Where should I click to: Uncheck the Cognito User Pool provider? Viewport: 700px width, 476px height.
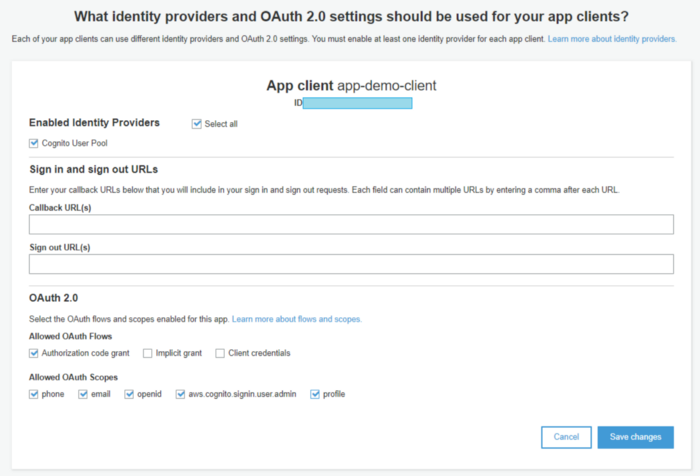tap(34, 143)
